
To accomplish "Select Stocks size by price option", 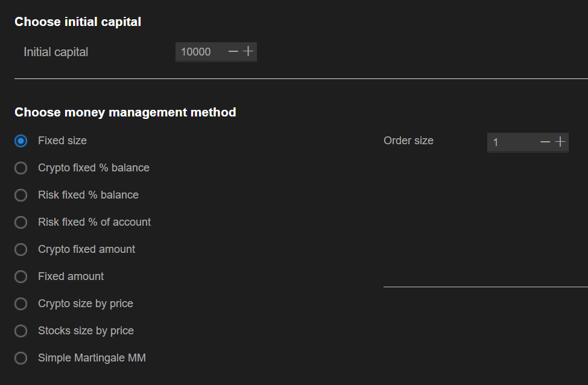I will pyautogui.click(x=21, y=331).
